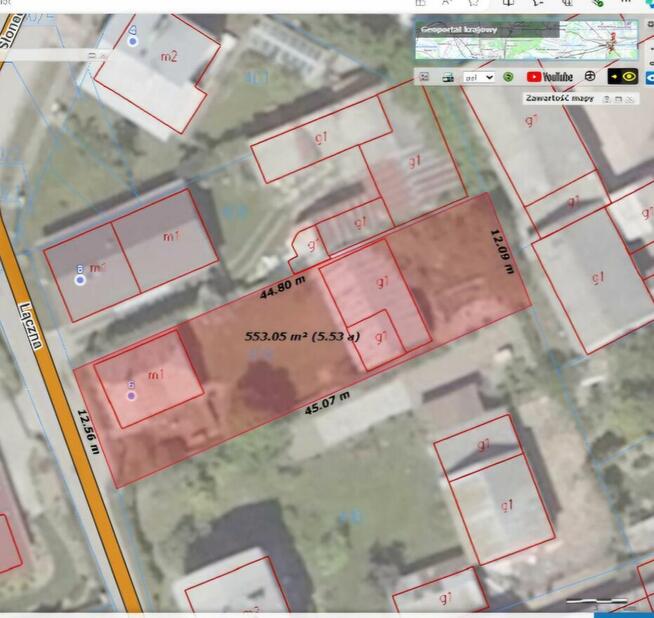654x618 pixels.
Task: Click the round accessibility icon right of YouTube
Action: pos(590,76)
